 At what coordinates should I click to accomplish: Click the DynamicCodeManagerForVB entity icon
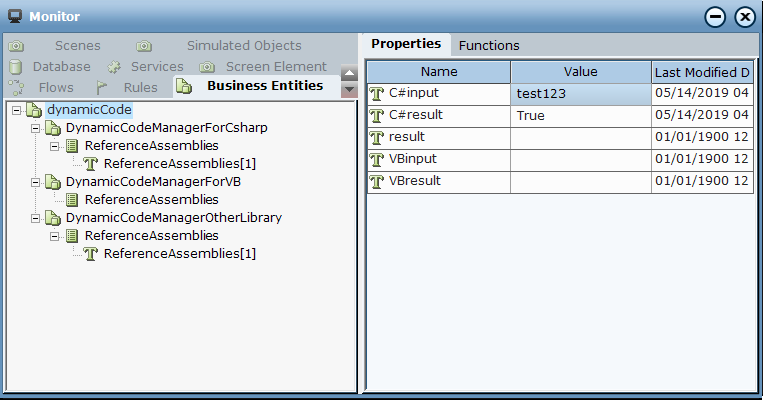[x=53, y=182]
